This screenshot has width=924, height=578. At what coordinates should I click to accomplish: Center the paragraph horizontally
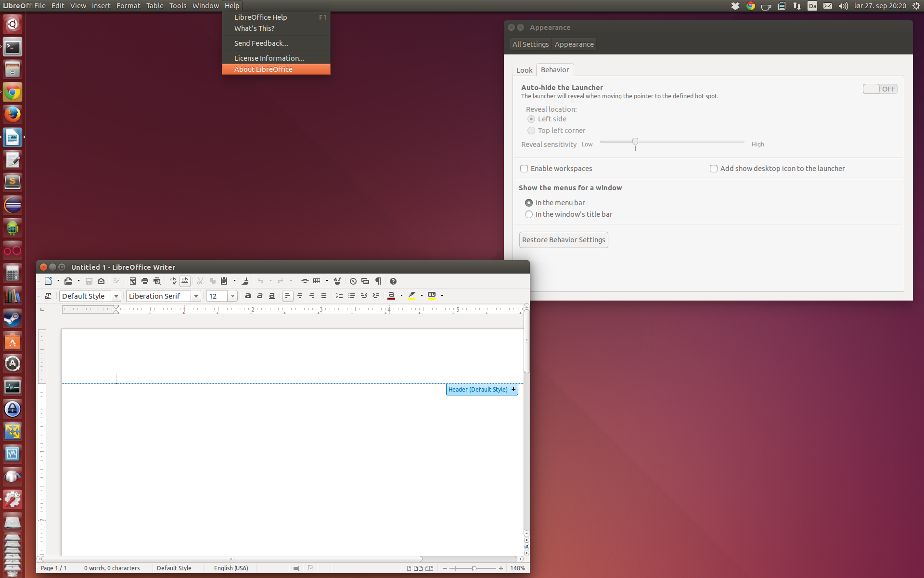click(x=300, y=296)
